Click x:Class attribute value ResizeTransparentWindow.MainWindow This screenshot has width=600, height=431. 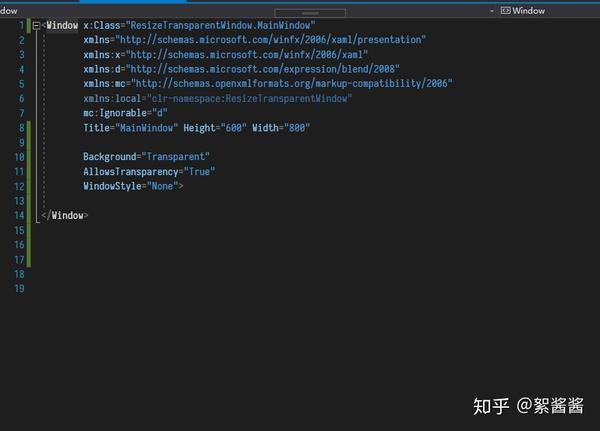[x=220, y=26]
